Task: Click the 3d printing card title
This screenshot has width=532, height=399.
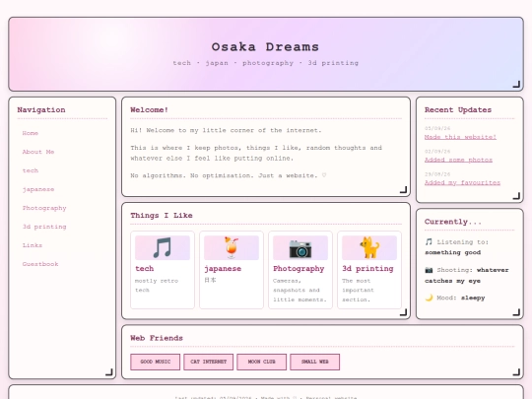Action: [x=367, y=268]
